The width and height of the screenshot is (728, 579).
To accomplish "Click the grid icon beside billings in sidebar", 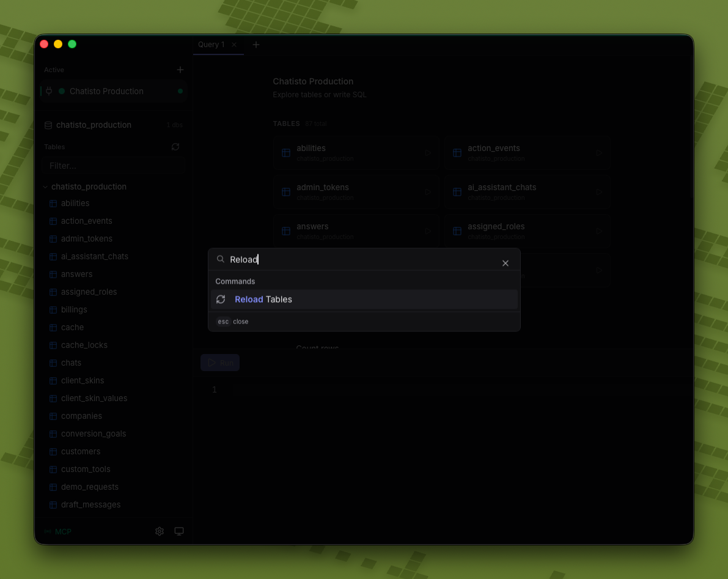I will [x=53, y=310].
